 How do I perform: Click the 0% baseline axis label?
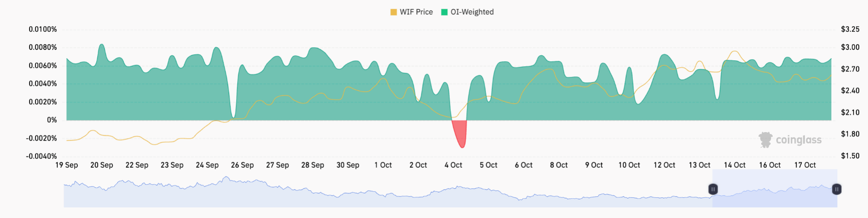click(52, 120)
